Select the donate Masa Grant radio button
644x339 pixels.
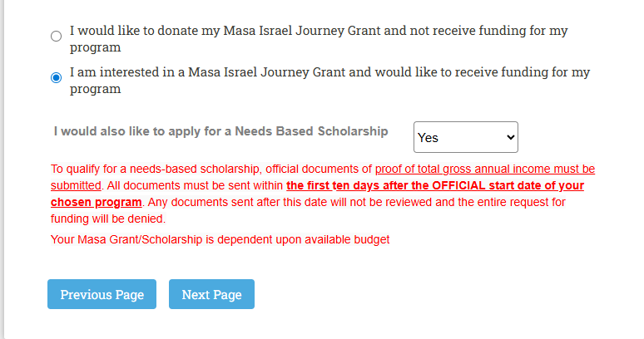pyautogui.click(x=56, y=37)
